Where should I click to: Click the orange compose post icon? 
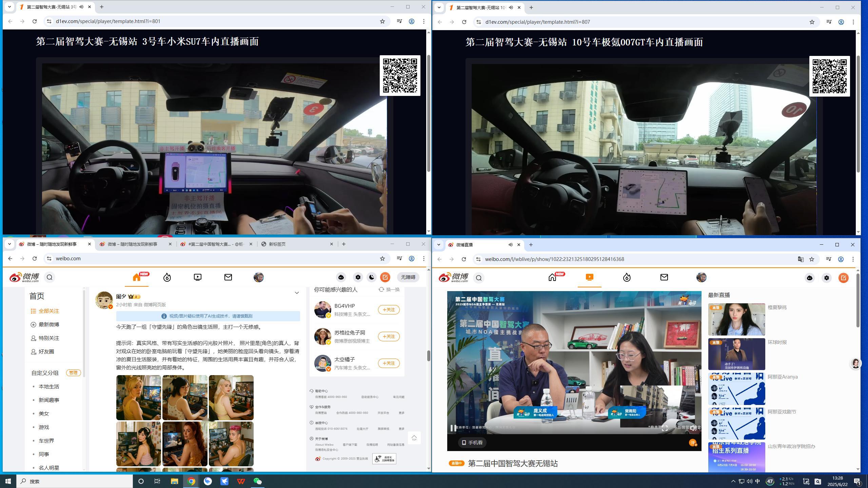pos(385,278)
